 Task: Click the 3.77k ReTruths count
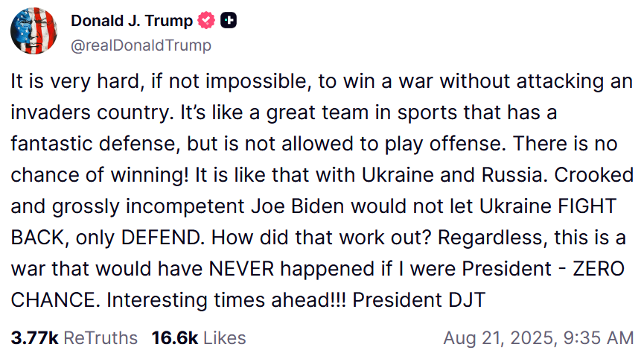pyautogui.click(x=34, y=338)
